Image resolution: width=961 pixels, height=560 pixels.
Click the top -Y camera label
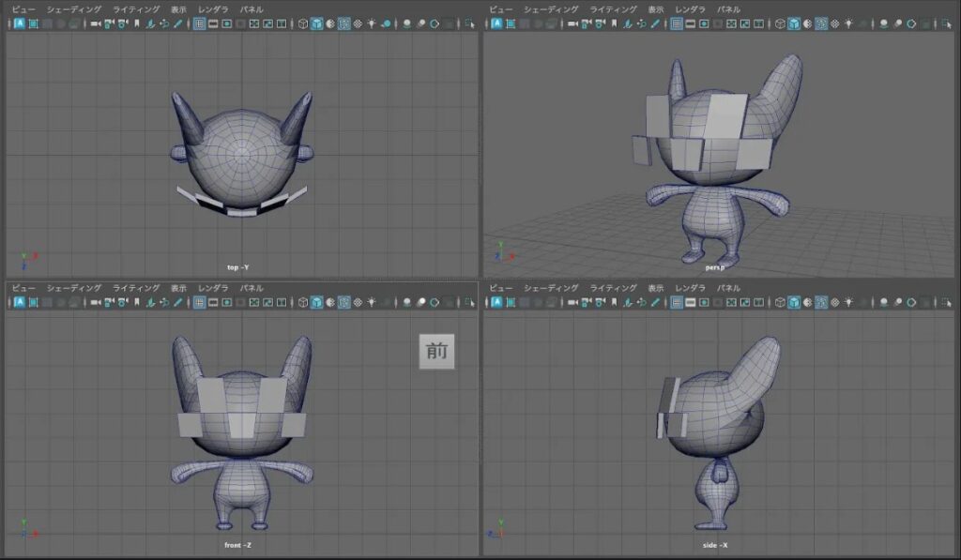(237, 267)
